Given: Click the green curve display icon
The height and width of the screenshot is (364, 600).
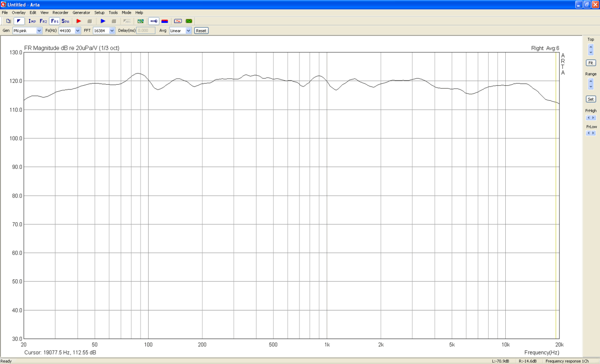Looking at the screenshot, I should (x=189, y=21).
